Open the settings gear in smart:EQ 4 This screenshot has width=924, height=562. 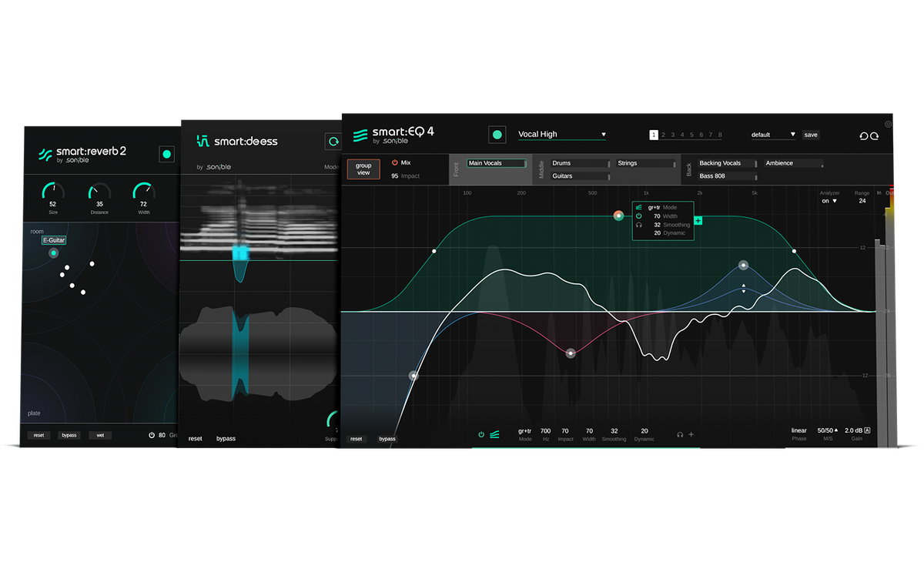[888, 123]
